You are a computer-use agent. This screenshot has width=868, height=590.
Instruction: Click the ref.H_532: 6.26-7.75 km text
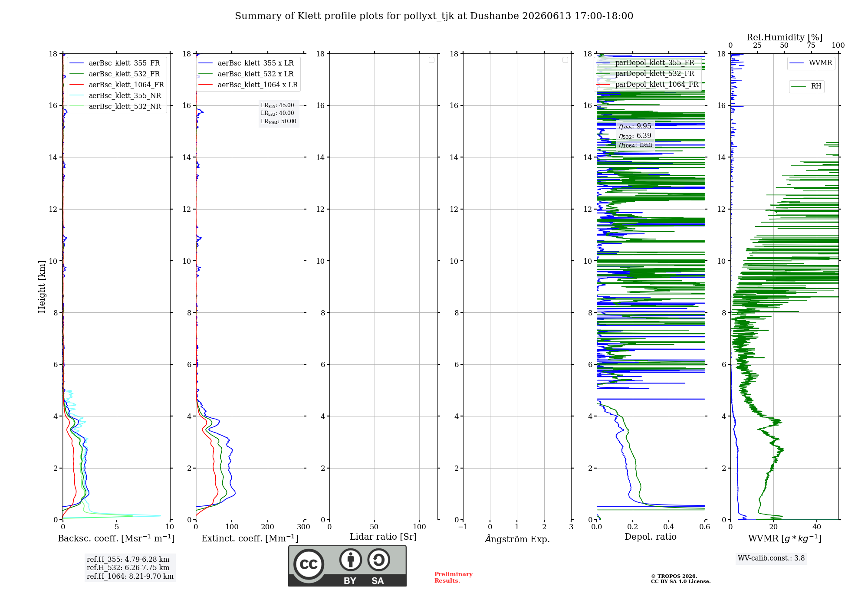click(x=128, y=568)
